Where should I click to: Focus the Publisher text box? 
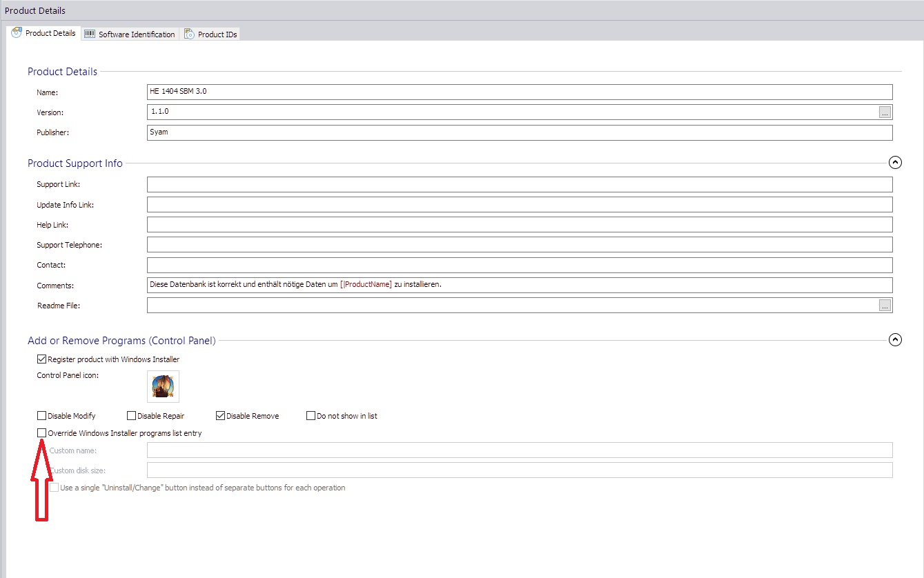(520, 132)
